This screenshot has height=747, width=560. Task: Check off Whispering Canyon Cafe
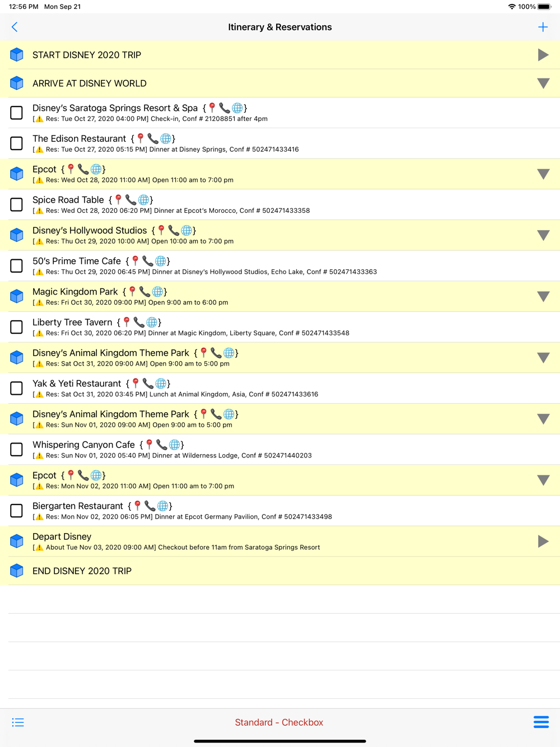17,449
